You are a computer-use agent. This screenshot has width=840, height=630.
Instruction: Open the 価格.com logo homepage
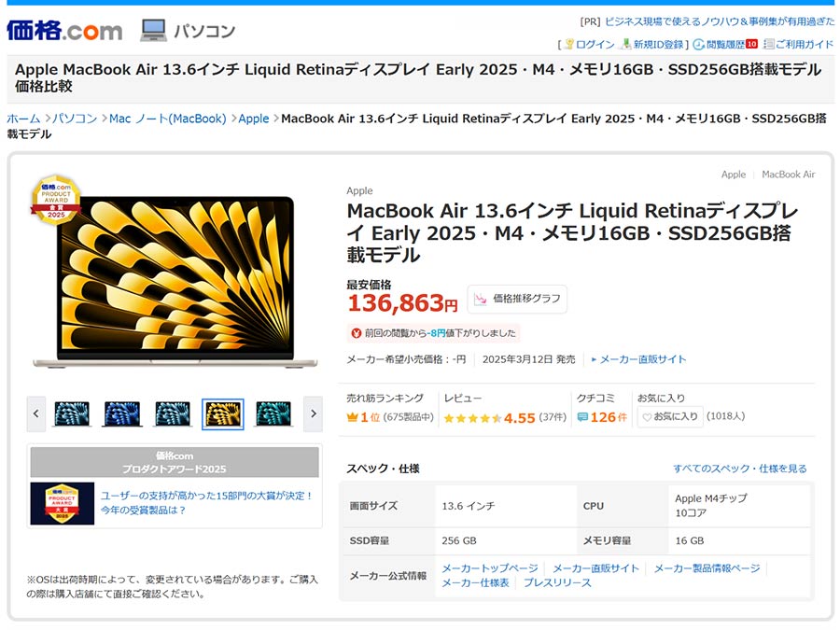[x=64, y=31]
